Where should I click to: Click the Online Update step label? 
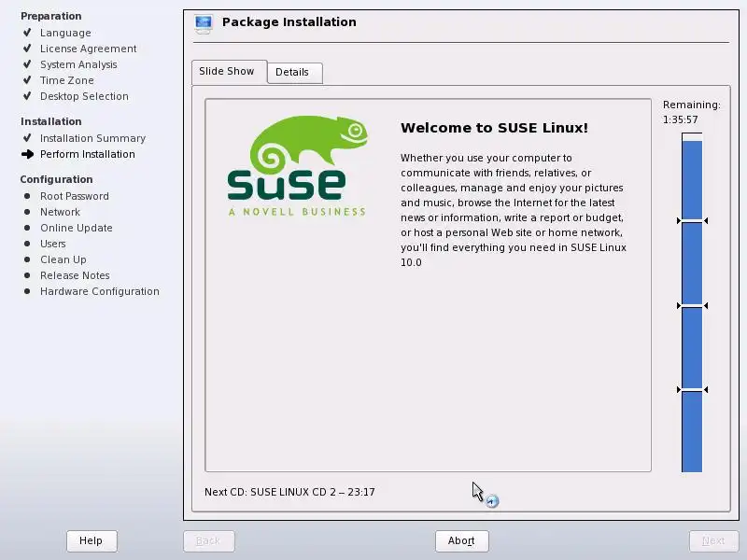[x=77, y=228]
